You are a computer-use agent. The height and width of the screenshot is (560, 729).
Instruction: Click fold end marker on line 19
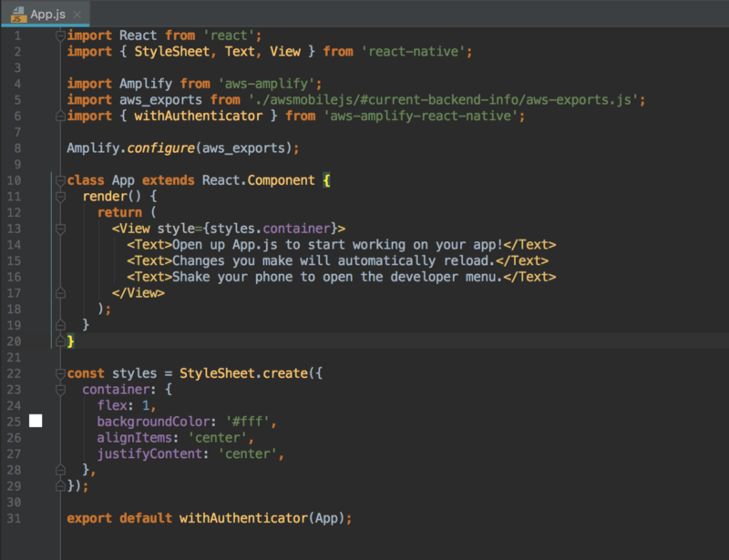click(60, 325)
